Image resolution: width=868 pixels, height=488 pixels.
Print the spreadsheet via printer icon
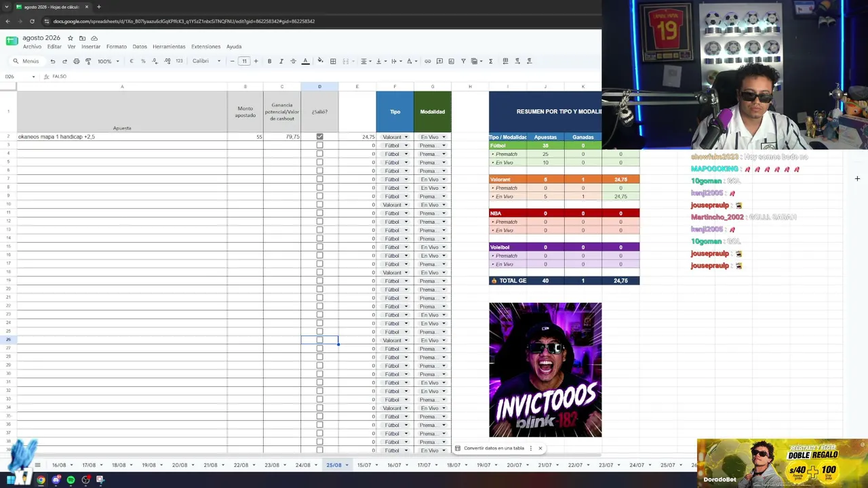pyautogui.click(x=76, y=61)
